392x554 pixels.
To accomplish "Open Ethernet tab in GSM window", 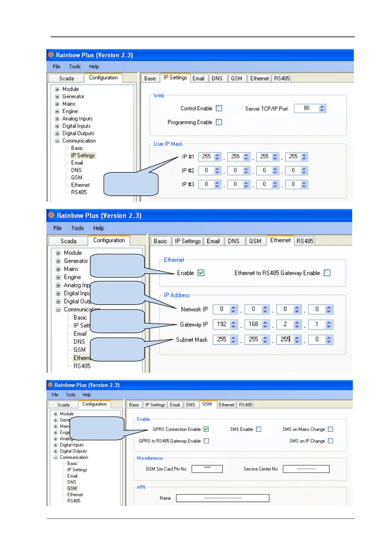I will (x=227, y=405).
